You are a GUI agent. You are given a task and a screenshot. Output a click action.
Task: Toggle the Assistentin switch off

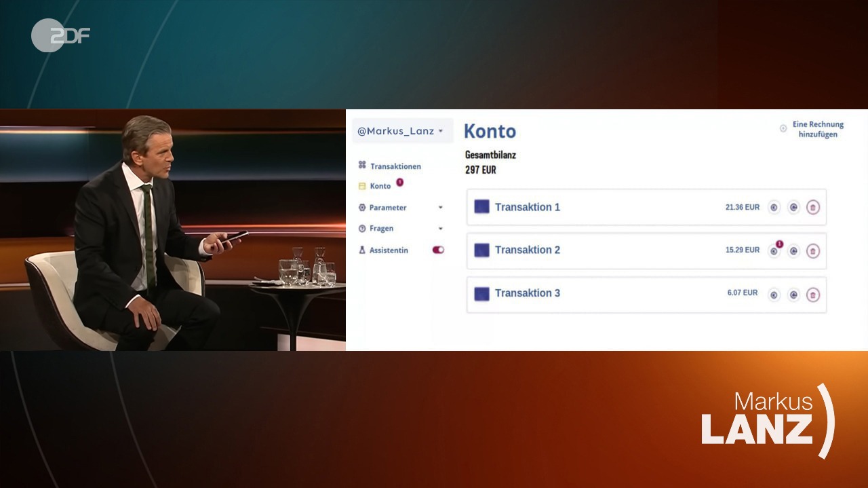[x=438, y=250]
